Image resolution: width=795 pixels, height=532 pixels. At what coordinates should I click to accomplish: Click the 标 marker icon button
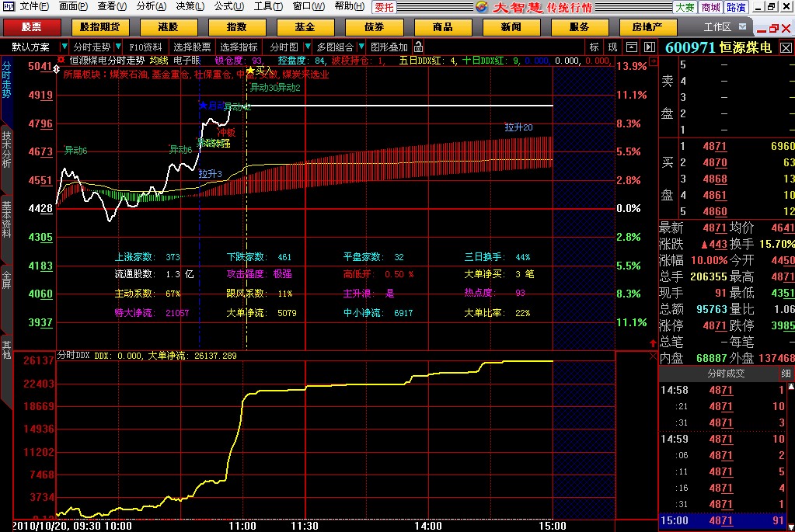594,47
